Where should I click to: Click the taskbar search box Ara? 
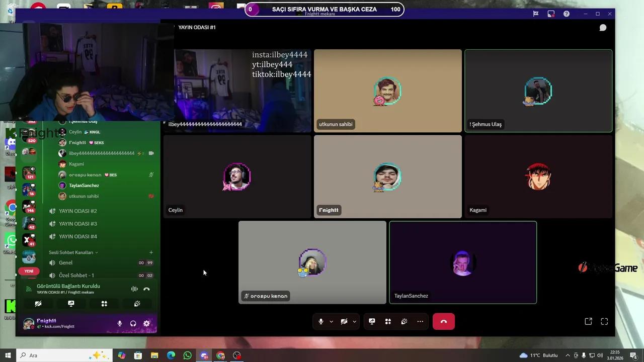pyautogui.click(x=65, y=355)
